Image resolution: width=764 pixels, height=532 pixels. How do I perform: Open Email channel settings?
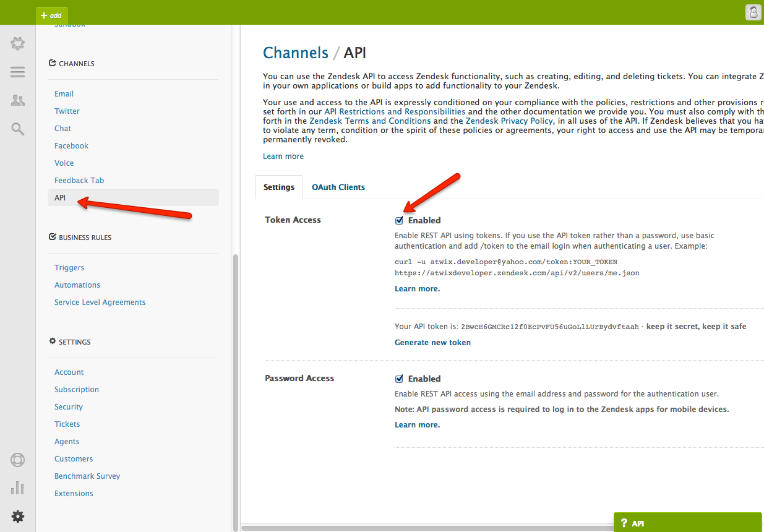pyautogui.click(x=64, y=94)
